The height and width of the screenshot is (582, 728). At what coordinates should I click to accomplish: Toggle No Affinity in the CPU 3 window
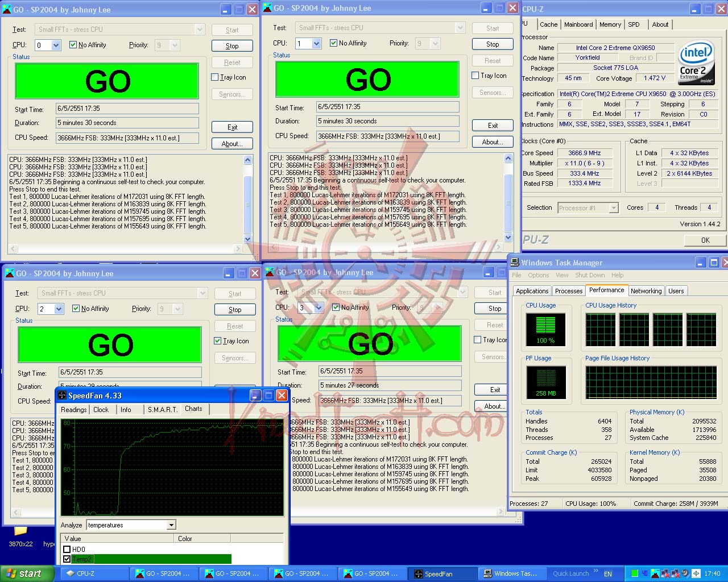(350, 307)
